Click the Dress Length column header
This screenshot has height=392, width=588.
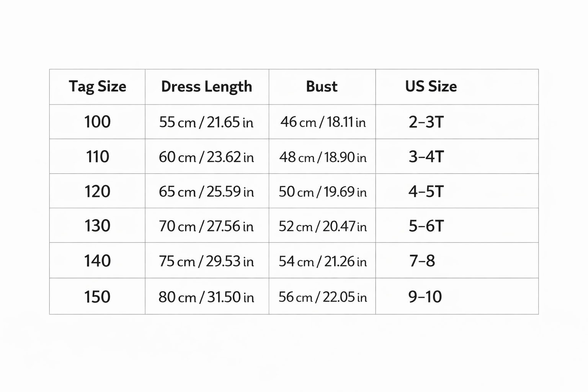pyautogui.click(x=207, y=87)
